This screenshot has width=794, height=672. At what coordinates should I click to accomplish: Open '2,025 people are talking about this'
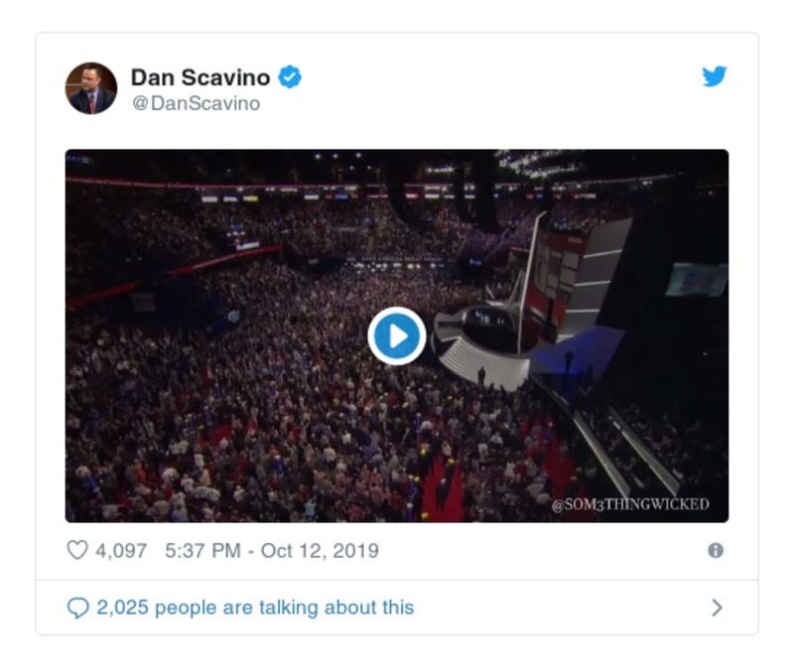255,607
